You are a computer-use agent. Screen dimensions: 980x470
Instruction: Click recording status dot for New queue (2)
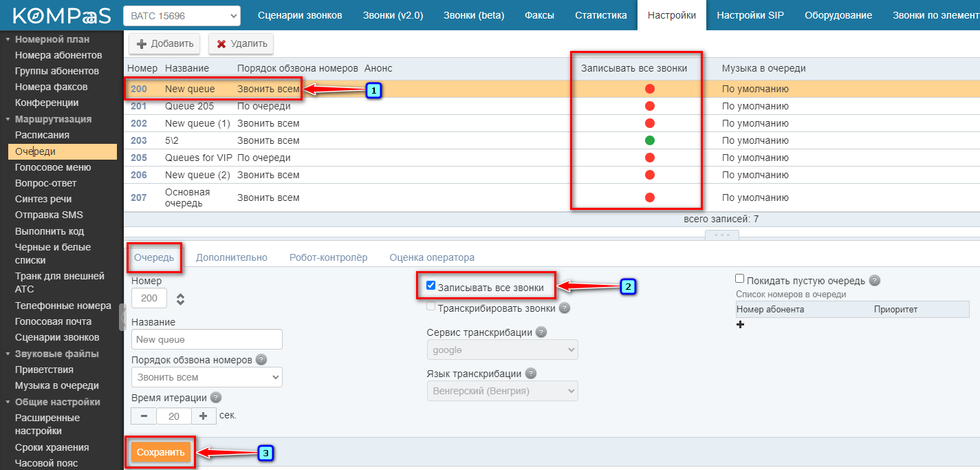650,175
